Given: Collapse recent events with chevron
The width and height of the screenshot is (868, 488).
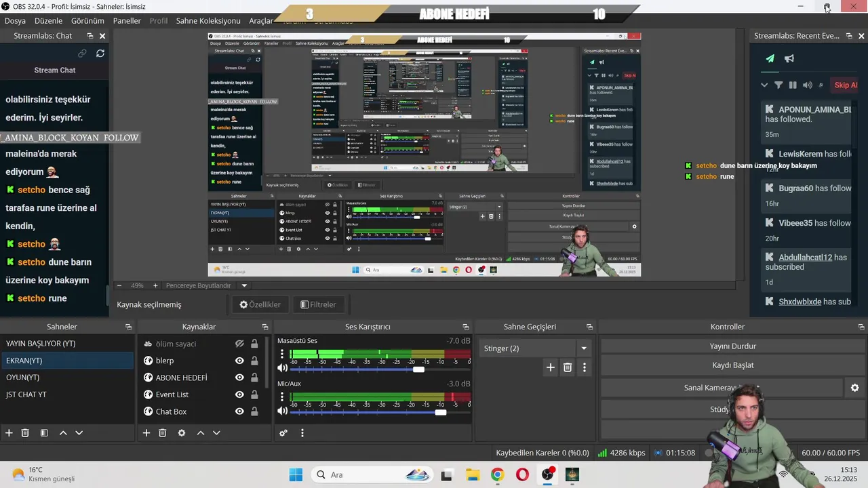Looking at the screenshot, I should (764, 85).
